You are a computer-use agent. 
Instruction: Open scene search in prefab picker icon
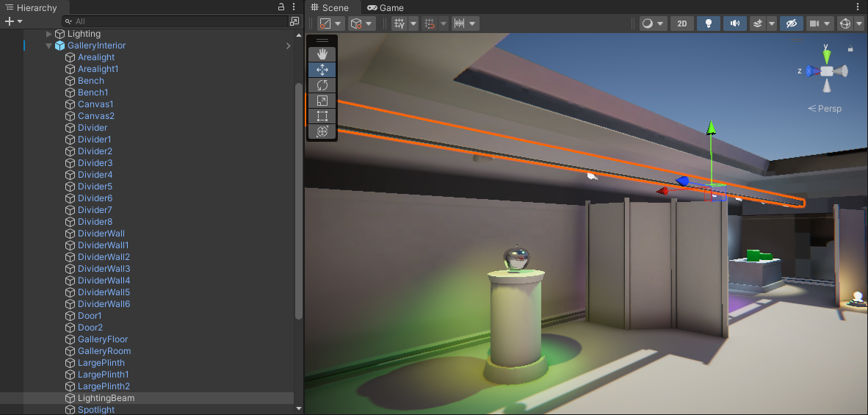click(x=294, y=21)
